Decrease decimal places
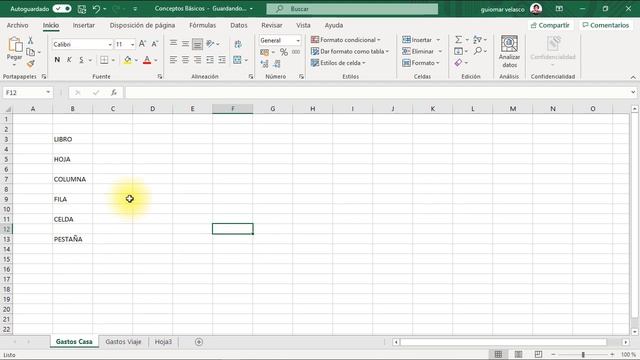 coord(277,64)
